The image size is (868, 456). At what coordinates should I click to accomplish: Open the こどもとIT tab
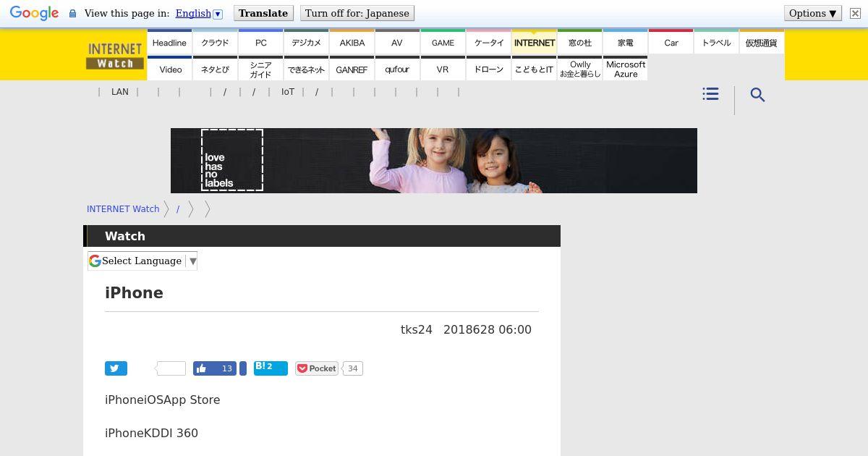(x=534, y=69)
